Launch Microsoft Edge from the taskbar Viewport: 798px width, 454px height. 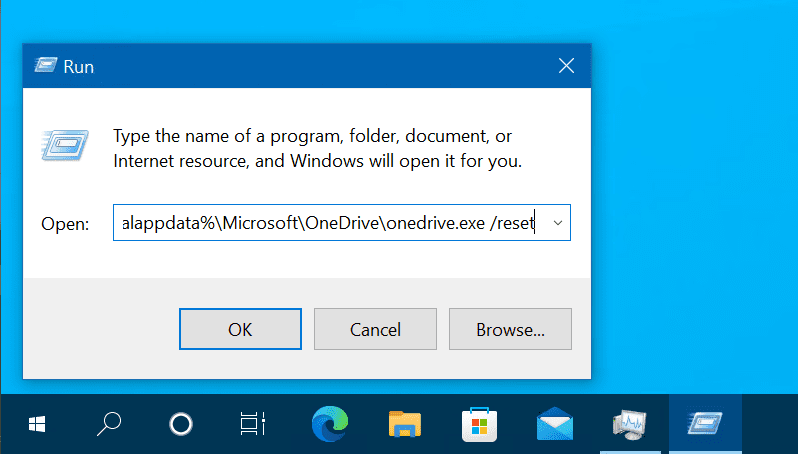[330, 424]
